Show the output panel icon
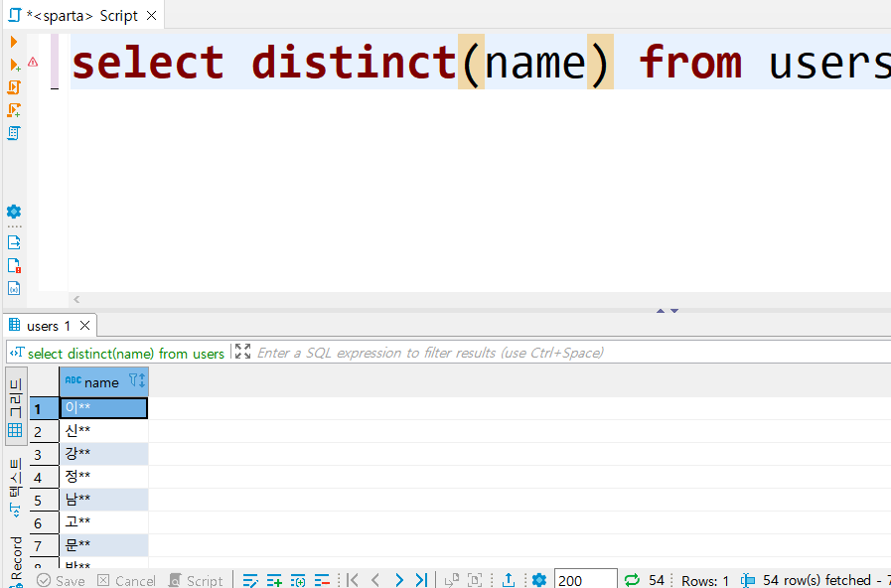891x588 pixels. 14,242
